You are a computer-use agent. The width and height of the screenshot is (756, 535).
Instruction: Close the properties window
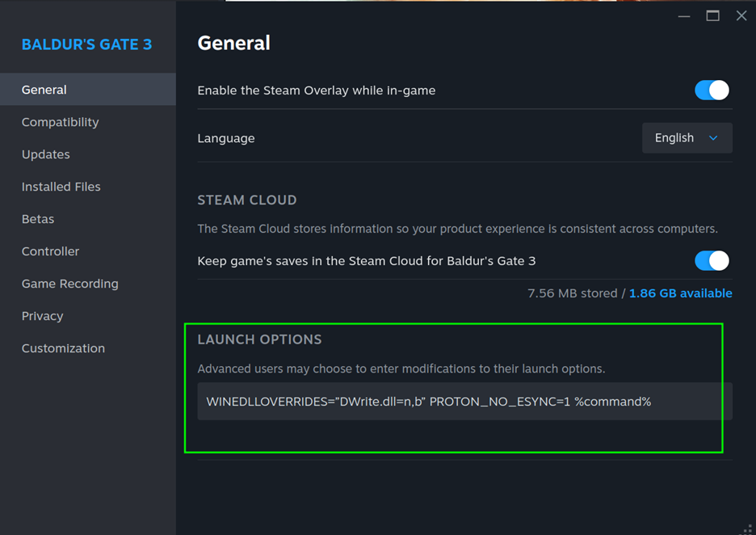click(x=741, y=16)
